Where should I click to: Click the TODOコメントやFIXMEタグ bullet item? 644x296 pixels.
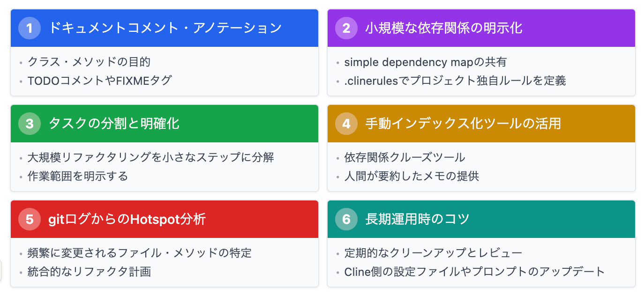pos(100,81)
